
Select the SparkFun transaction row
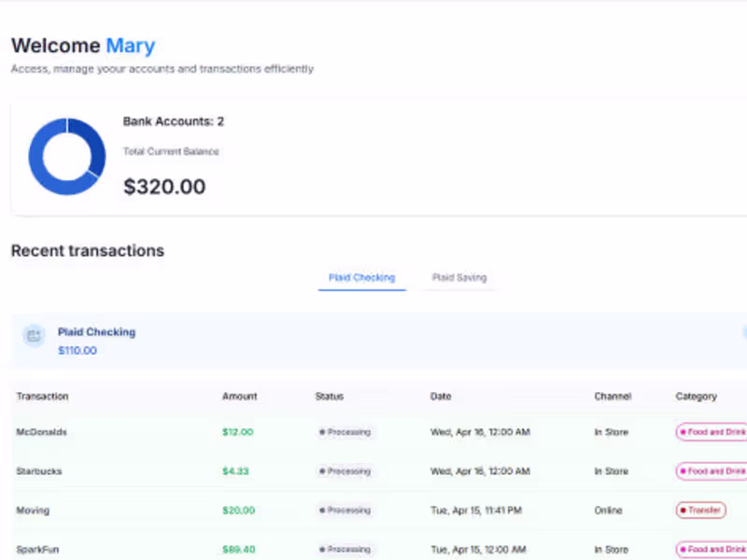click(373, 550)
